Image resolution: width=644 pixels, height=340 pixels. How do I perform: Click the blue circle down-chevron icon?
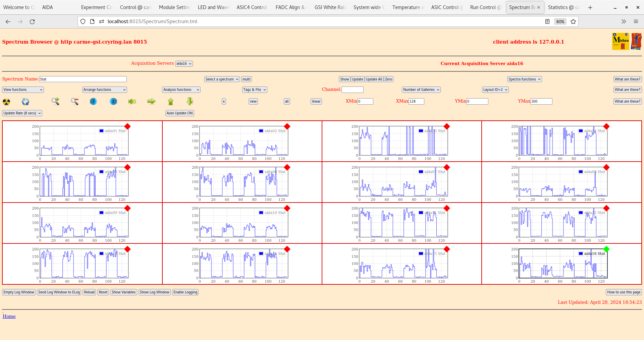(x=94, y=101)
